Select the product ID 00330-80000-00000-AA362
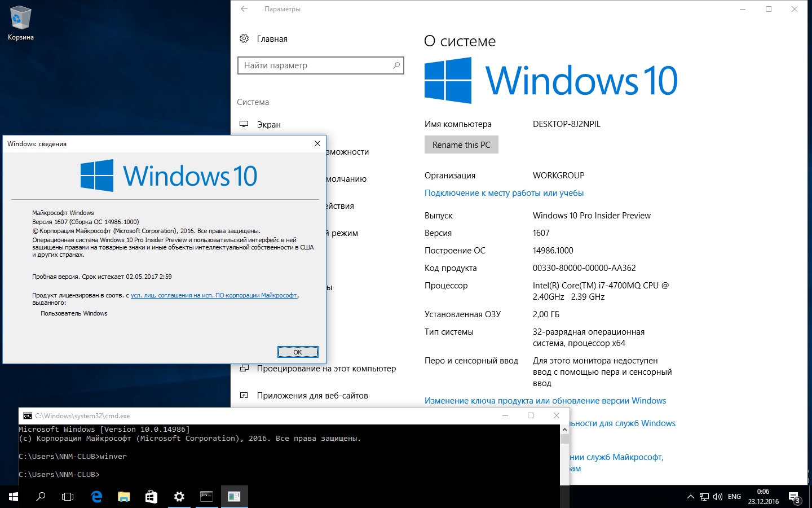Screen dimensions: 812x508 tap(584, 268)
